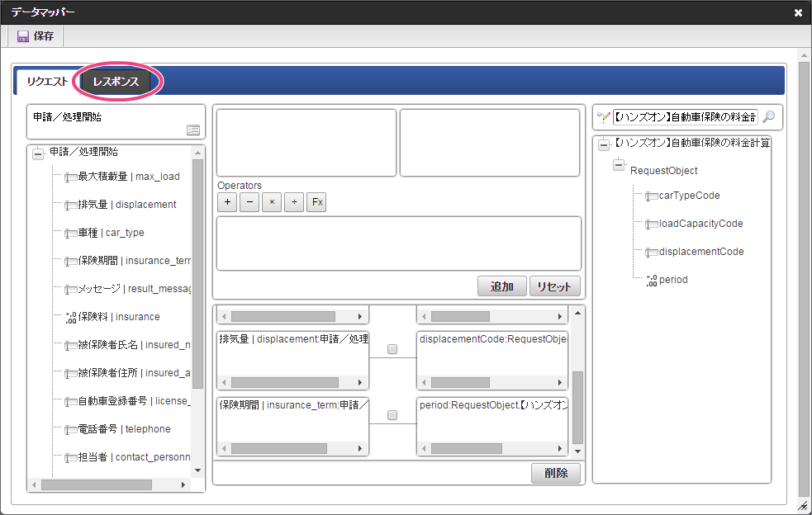This screenshot has width=812, height=515.
Task: Click the minus operator button
Action: (249, 202)
